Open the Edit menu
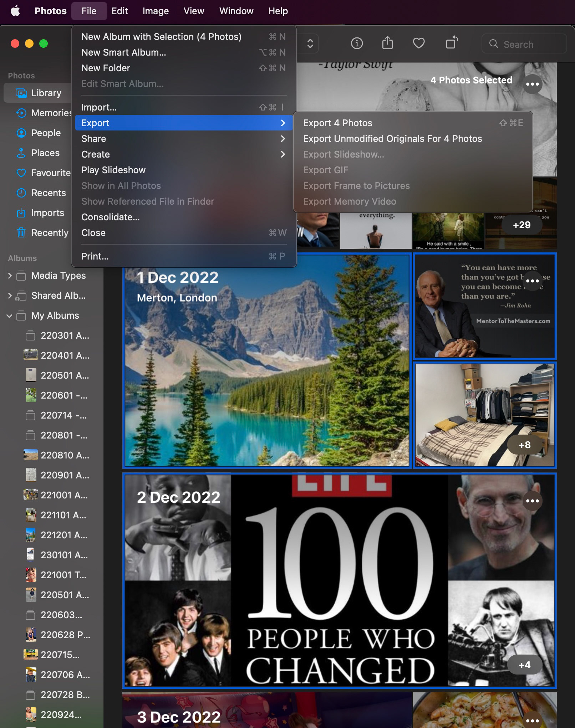The image size is (575, 728). pyautogui.click(x=119, y=11)
